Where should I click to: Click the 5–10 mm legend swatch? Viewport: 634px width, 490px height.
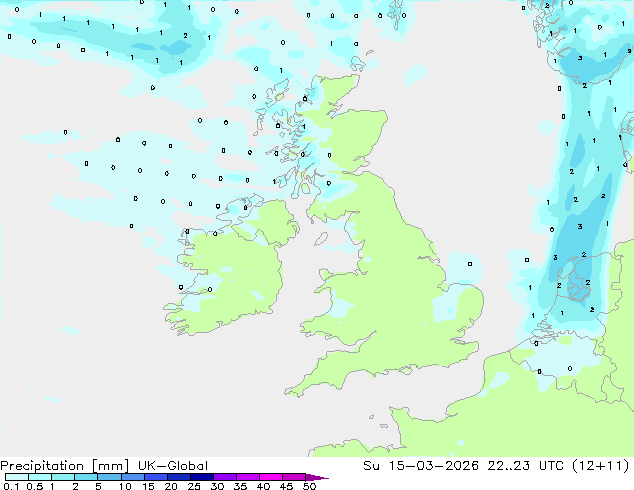tap(109, 477)
